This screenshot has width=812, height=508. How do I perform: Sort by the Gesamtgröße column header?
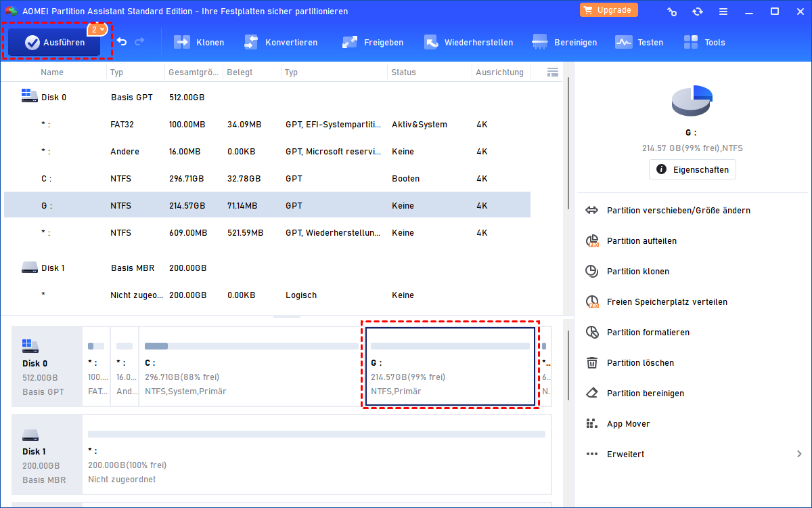(x=193, y=72)
